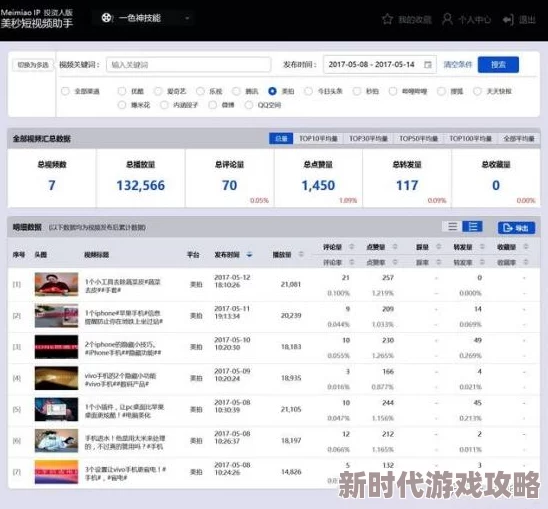Switch to the TOP10平均量 tab

(318, 138)
